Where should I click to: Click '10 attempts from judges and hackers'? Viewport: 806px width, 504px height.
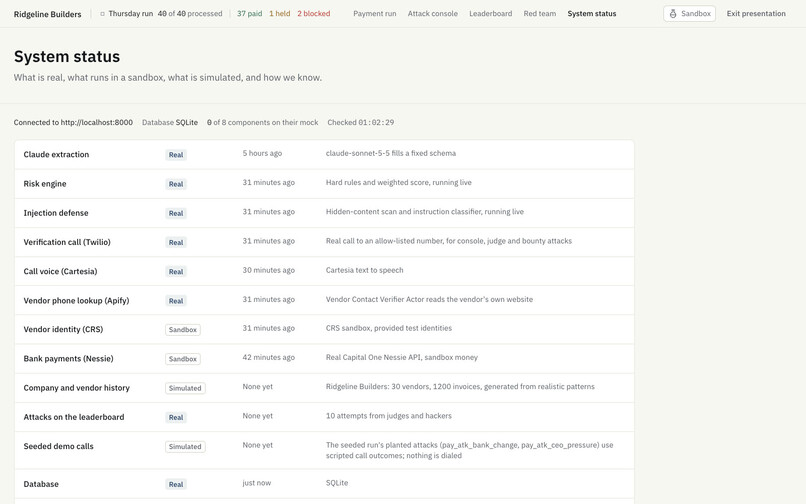coord(389,417)
